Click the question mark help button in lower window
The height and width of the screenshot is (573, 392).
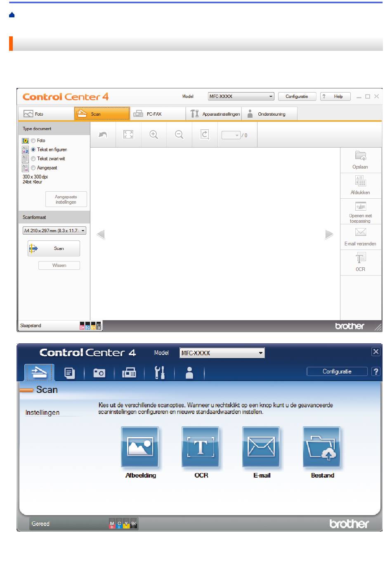pyautogui.click(x=376, y=371)
